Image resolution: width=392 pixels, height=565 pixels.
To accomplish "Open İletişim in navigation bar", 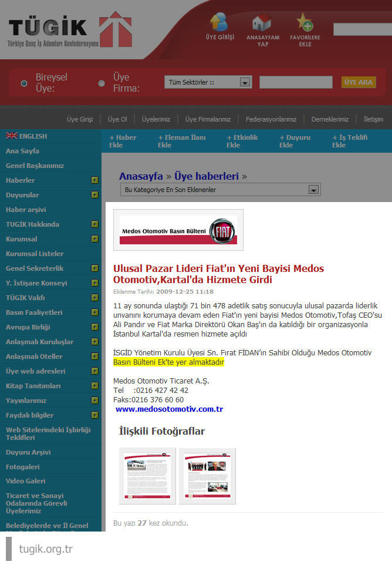I will [x=373, y=119].
